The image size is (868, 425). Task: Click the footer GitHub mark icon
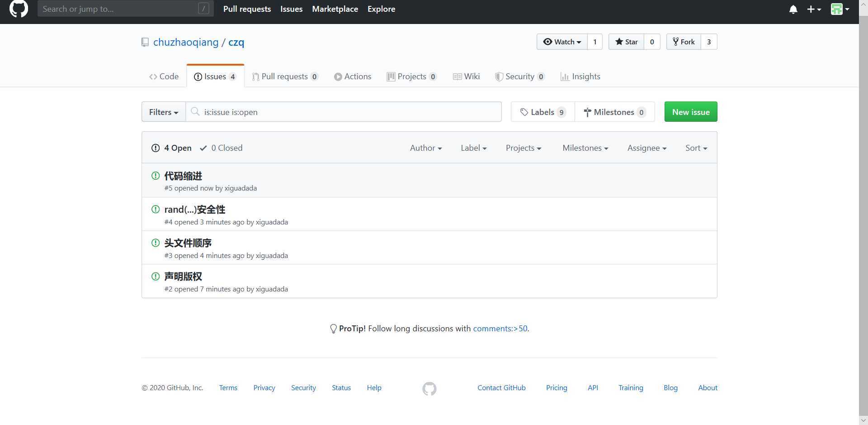point(429,388)
